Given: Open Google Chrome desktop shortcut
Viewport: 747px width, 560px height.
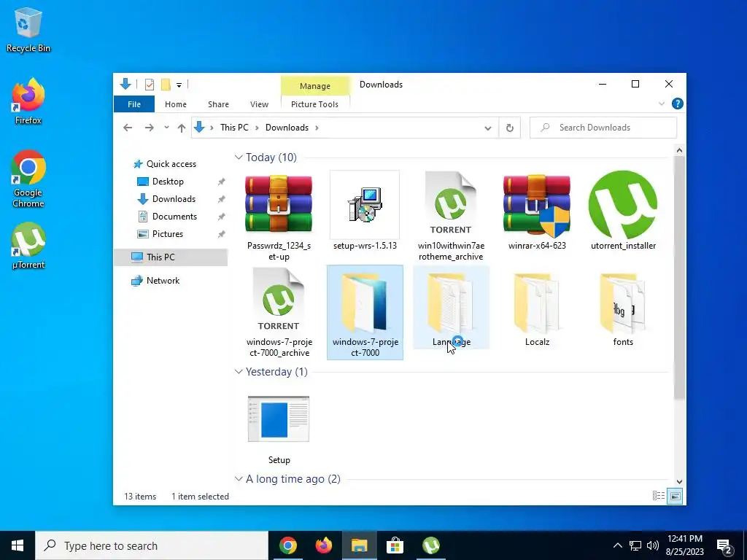Looking at the screenshot, I should [x=28, y=179].
